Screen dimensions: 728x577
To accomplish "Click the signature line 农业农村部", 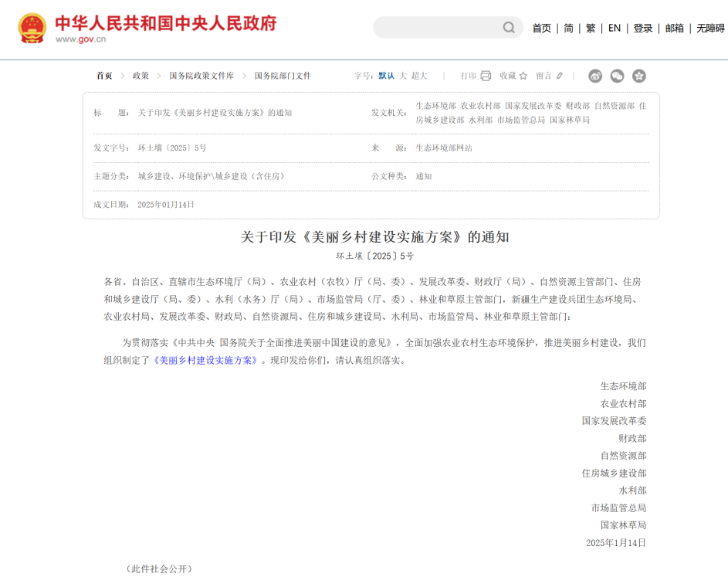I will point(623,404).
